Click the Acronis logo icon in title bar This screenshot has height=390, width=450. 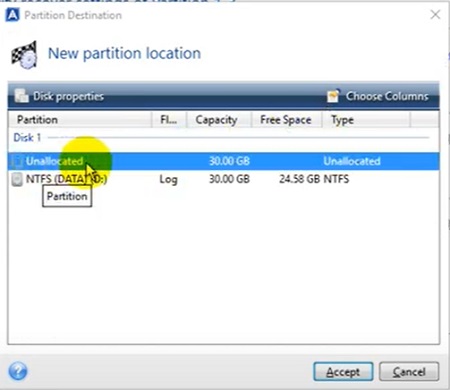(x=12, y=15)
